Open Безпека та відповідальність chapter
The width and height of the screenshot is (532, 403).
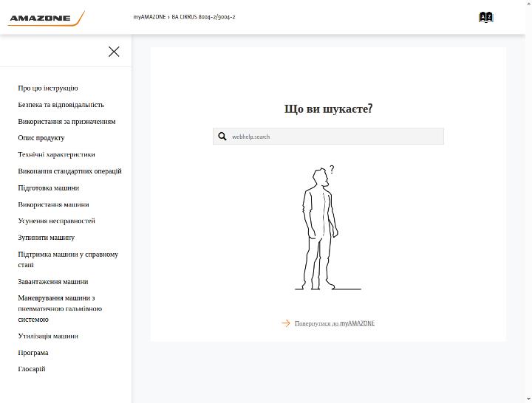tap(61, 105)
